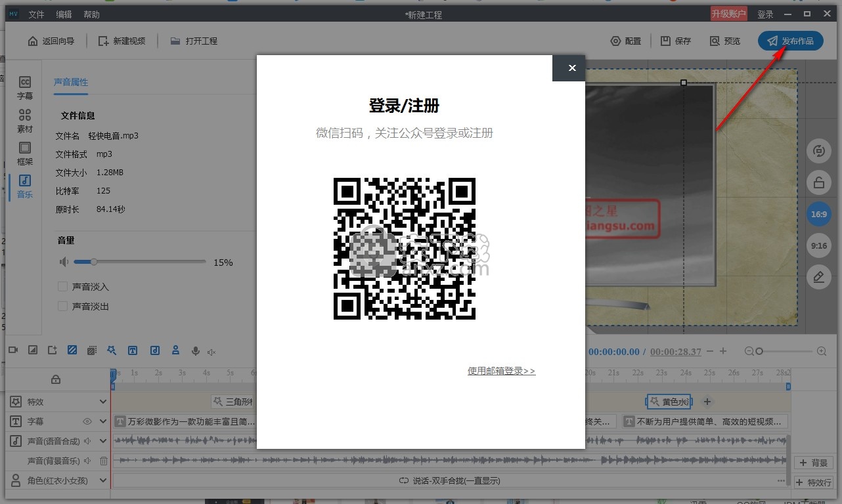842x504 pixels.
Task: Click the 使用邮箱登录 link
Action: point(501,371)
